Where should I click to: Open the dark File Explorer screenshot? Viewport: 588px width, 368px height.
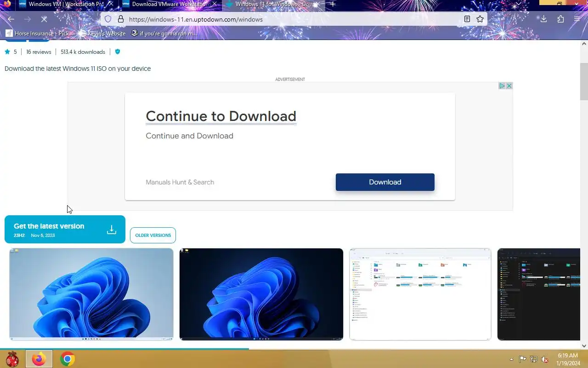click(x=538, y=294)
